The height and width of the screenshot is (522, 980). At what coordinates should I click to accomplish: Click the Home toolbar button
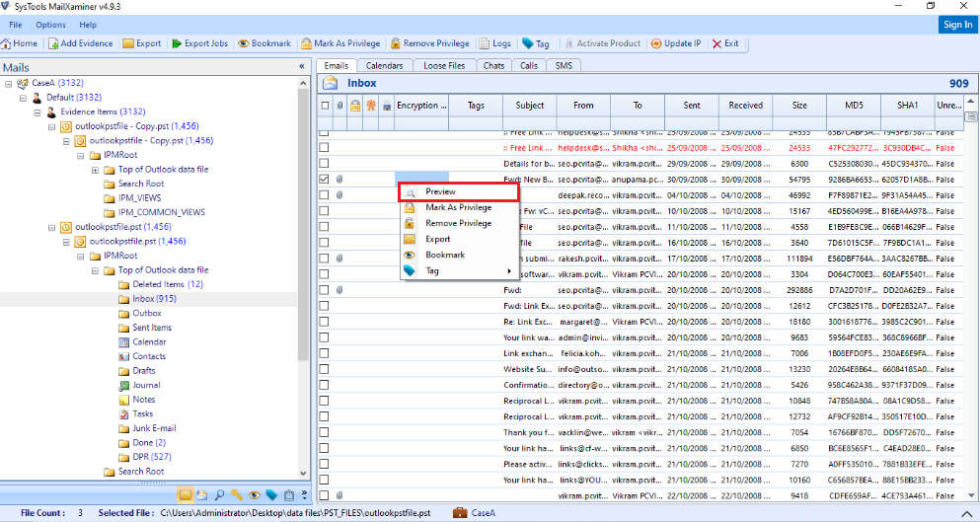pos(20,43)
